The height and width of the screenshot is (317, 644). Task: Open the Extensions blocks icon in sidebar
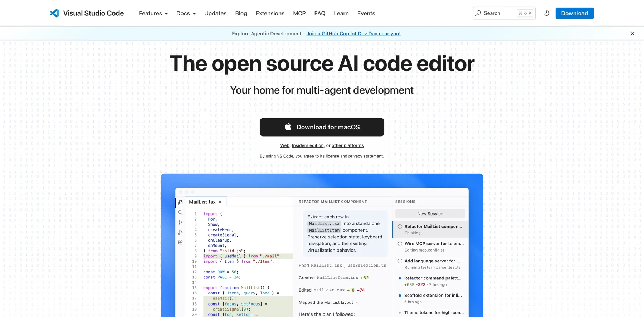(180, 242)
